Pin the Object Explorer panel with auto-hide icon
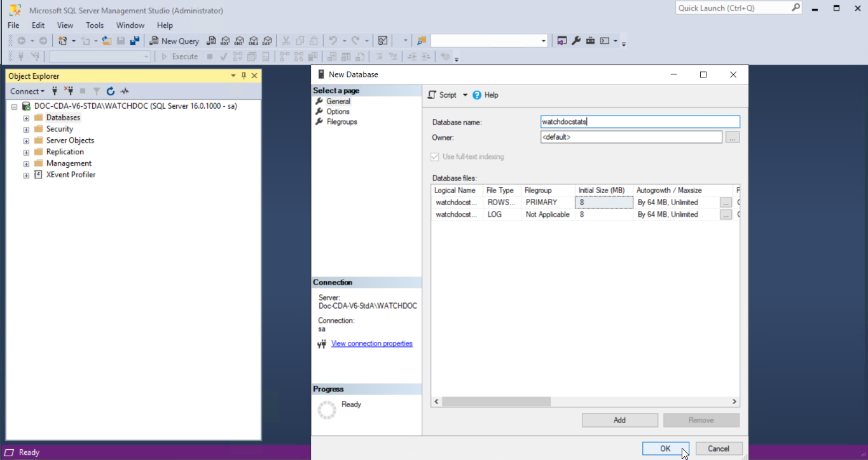Viewport: 868px width, 460px height. coord(244,76)
